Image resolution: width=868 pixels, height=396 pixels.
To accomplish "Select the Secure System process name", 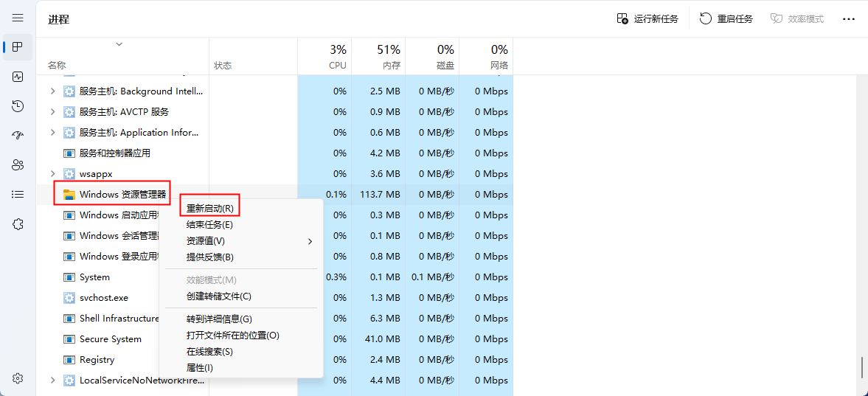I will click(110, 339).
